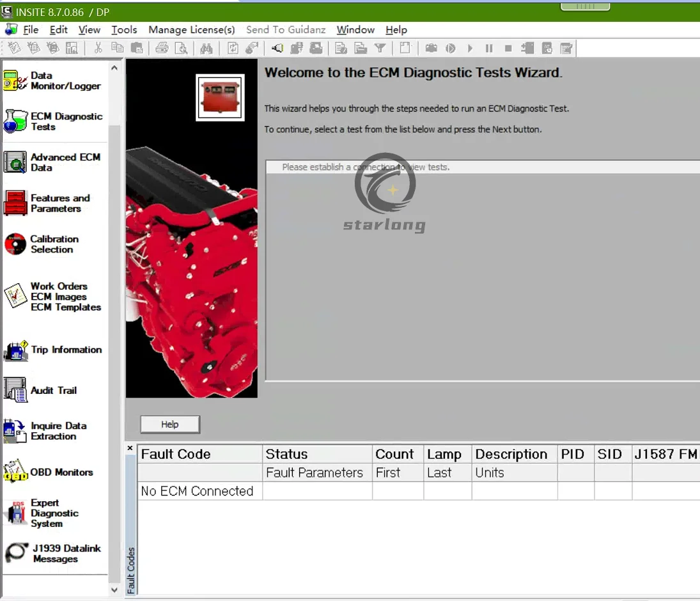Launch OBD Monitors
The image size is (700, 601).
(53, 472)
